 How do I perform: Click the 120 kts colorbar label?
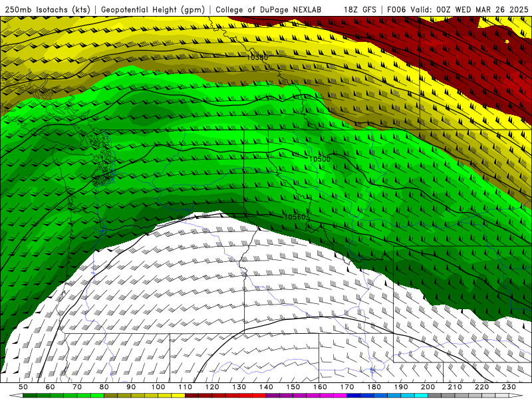(212, 387)
